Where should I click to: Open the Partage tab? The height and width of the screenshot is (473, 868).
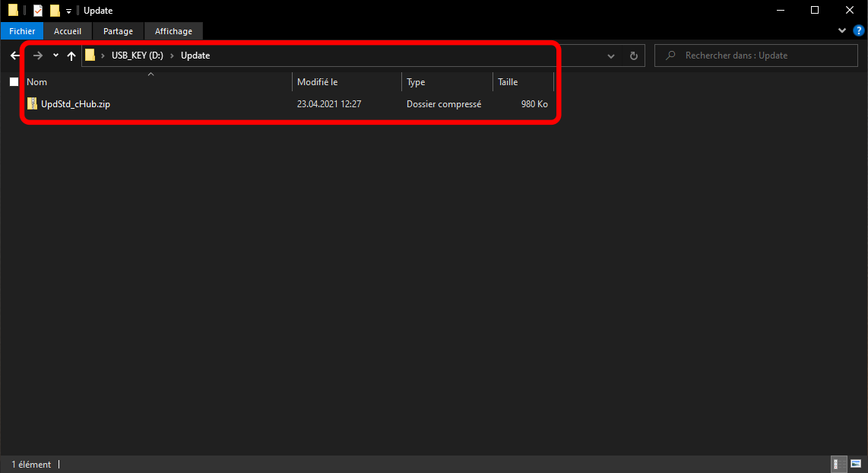coord(118,31)
